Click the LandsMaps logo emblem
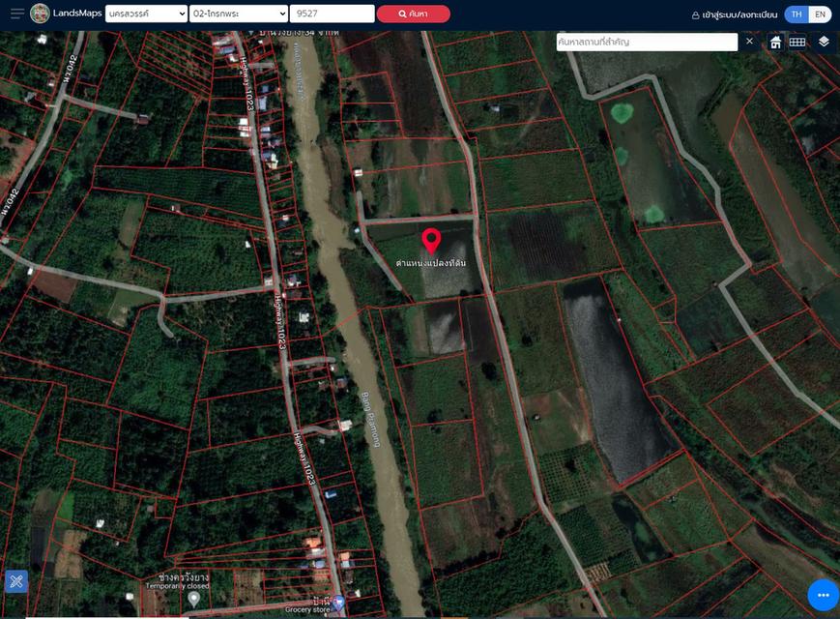Viewport: 840px width, 619px height. pyautogui.click(x=40, y=14)
